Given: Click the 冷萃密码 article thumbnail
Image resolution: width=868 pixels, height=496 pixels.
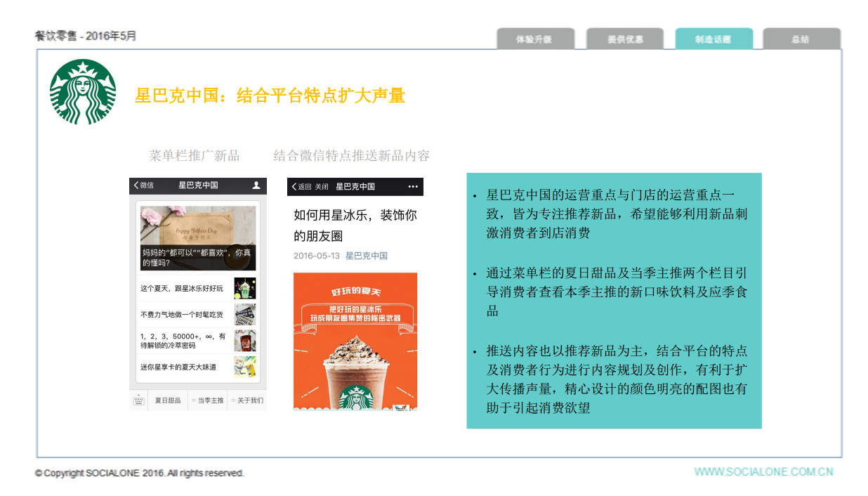Looking at the screenshot, I should pos(245,341).
